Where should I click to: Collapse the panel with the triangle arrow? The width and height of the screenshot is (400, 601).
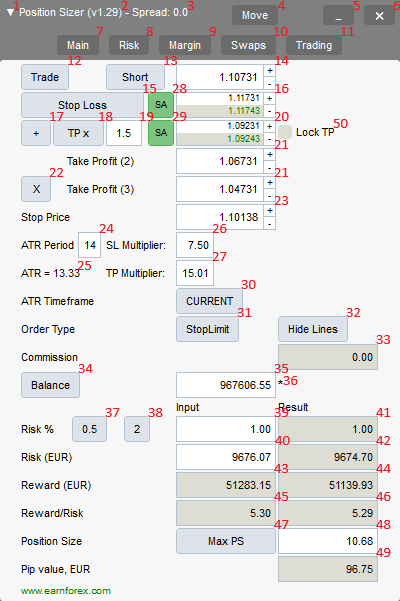11,12
